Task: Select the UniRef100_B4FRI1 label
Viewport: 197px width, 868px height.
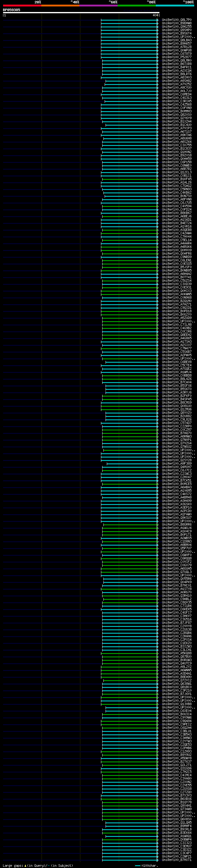Action: point(176,67)
